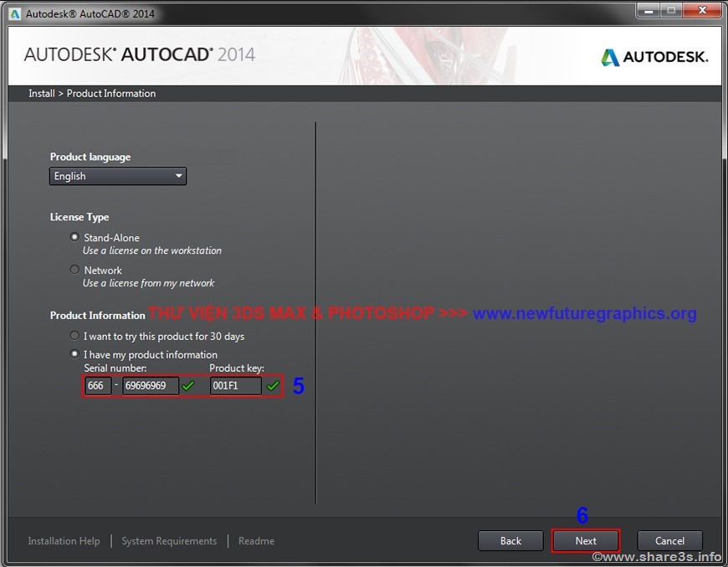Select I have my product information
Screen dimensions: 728x567
coord(74,354)
